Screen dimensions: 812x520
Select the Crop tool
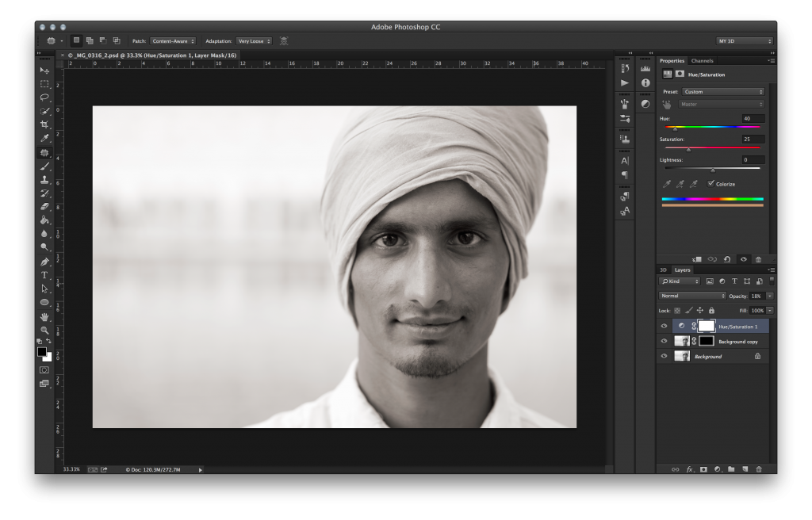44,125
